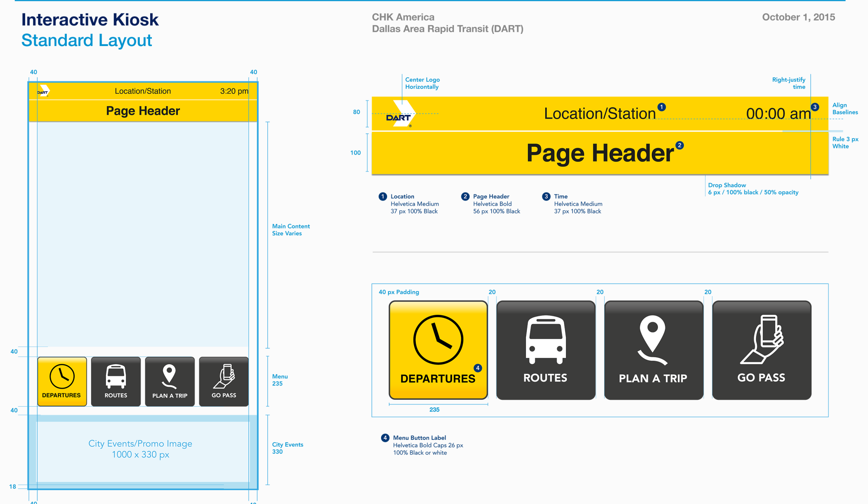Select small GO PASS button in kiosk mockup

pyautogui.click(x=224, y=382)
